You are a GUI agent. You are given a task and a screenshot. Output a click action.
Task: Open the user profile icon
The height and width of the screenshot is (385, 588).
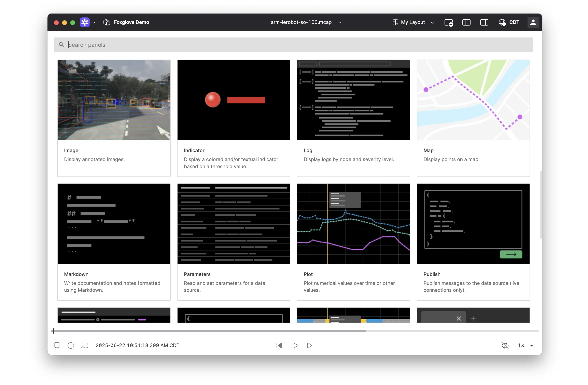click(533, 22)
